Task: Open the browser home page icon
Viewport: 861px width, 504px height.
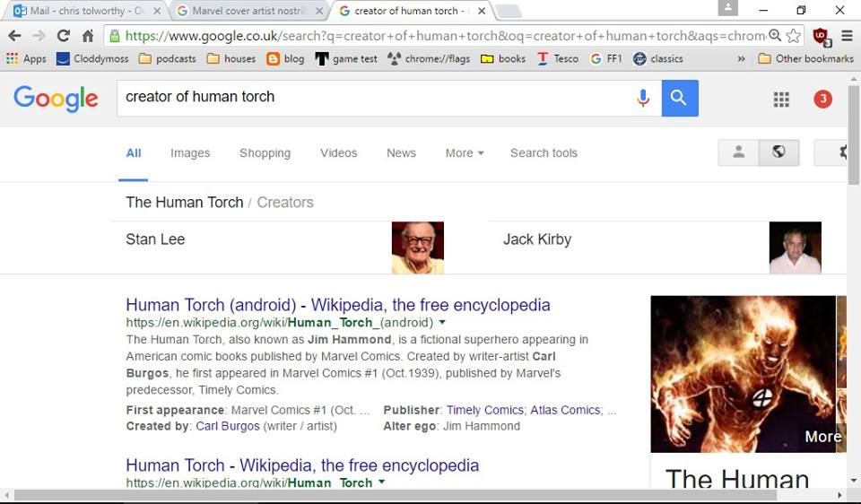Action: [x=87, y=36]
